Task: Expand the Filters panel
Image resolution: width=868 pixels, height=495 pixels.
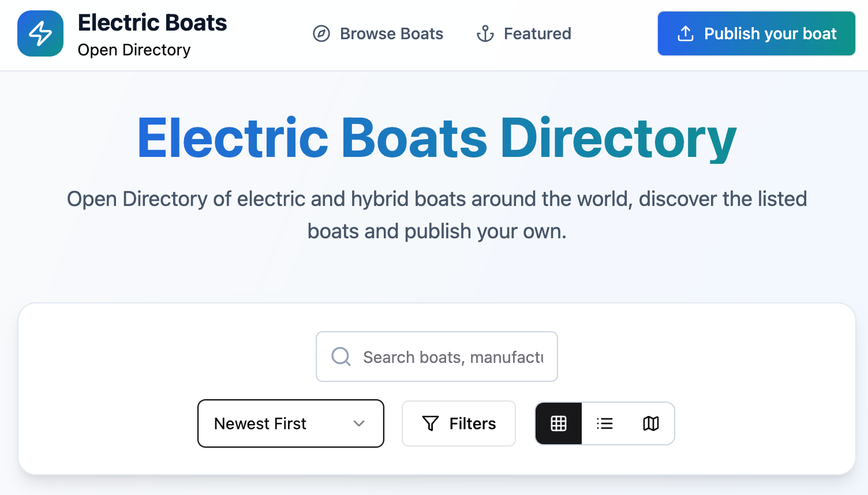Action: pyautogui.click(x=459, y=423)
